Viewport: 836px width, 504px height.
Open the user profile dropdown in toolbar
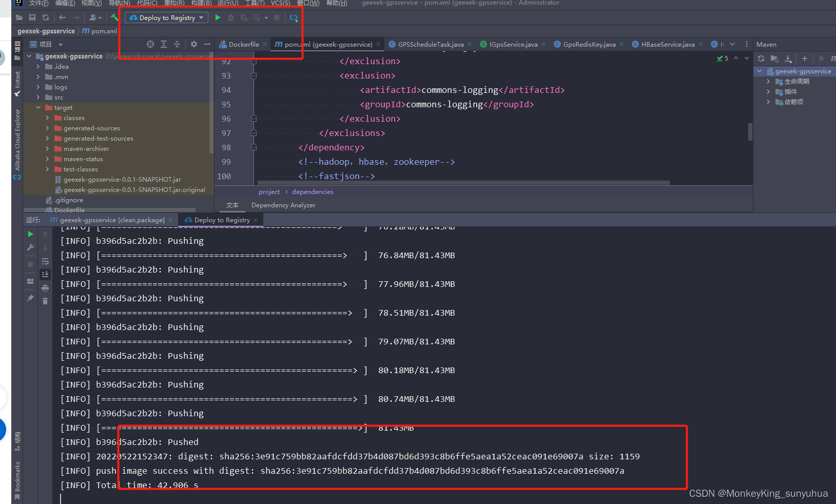click(x=96, y=17)
